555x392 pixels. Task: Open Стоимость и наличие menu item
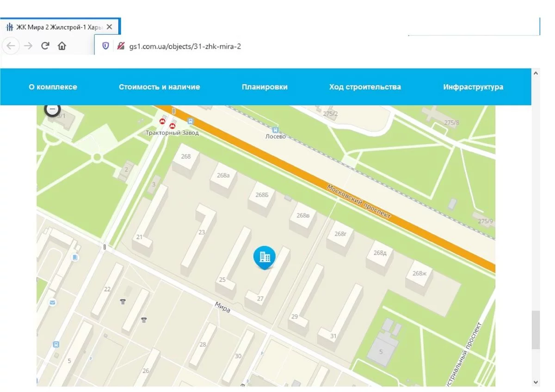[x=159, y=87]
